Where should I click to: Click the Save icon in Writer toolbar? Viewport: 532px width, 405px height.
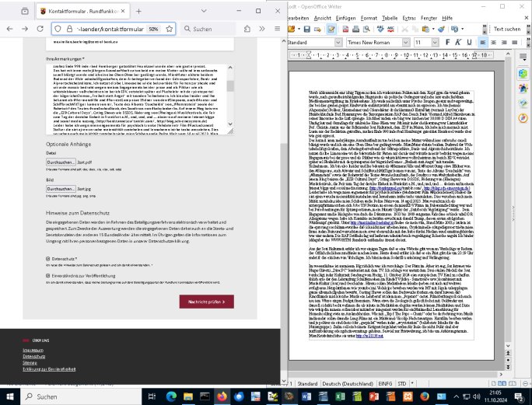pyautogui.click(x=306, y=30)
